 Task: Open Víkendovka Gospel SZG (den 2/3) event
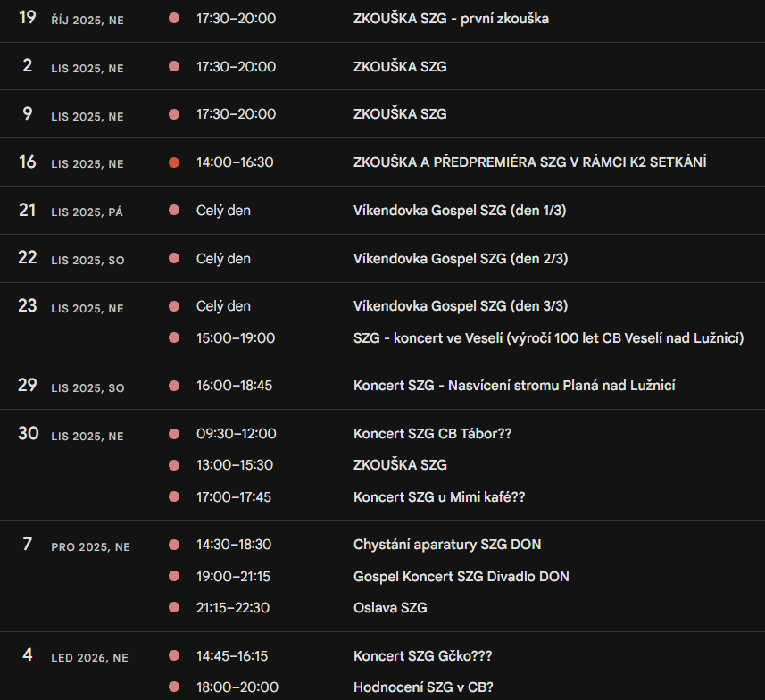(460, 259)
